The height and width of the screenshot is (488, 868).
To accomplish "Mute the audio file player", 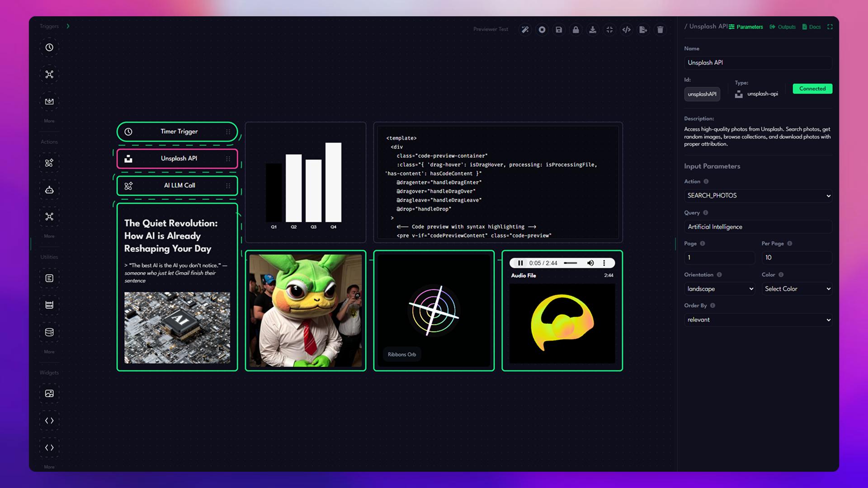I will coord(590,263).
